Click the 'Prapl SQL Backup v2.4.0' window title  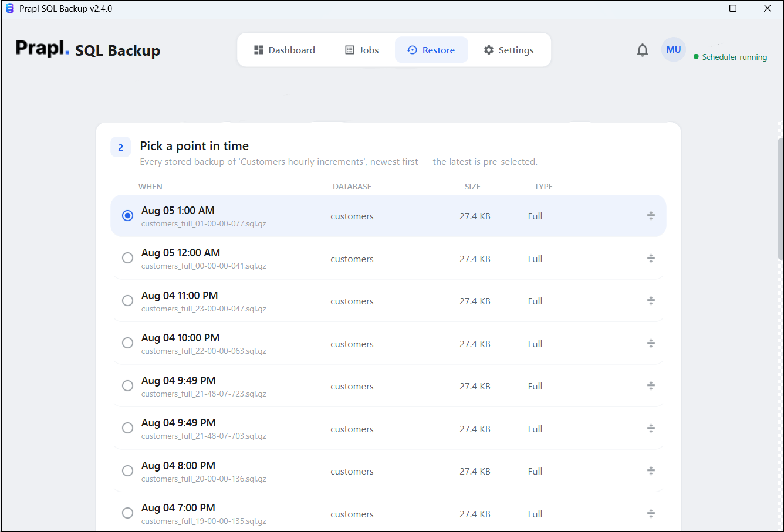point(66,9)
